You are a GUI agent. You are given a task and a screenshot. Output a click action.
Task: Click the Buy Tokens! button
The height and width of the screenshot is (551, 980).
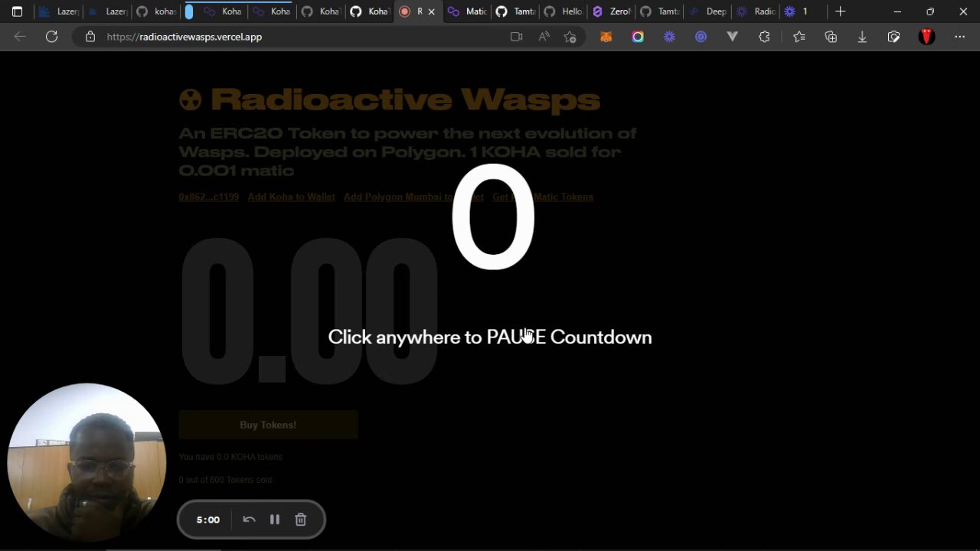[268, 425]
